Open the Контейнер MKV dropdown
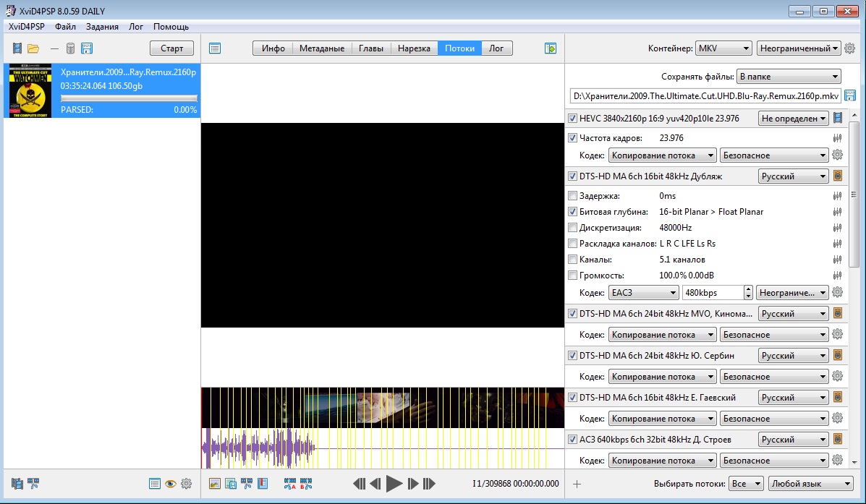 pos(723,48)
